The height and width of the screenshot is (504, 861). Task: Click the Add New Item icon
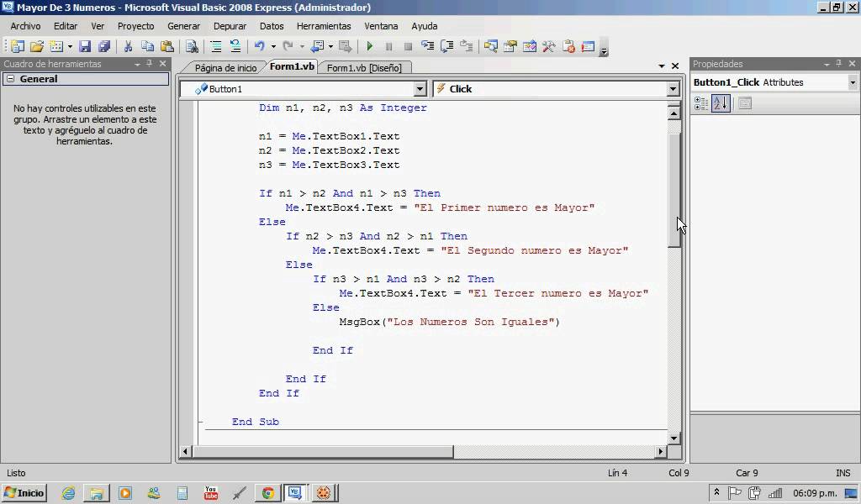point(56,46)
